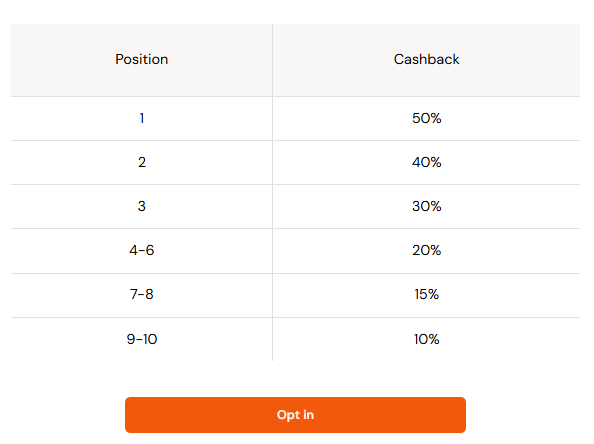Select position 2 in the table

142,163
